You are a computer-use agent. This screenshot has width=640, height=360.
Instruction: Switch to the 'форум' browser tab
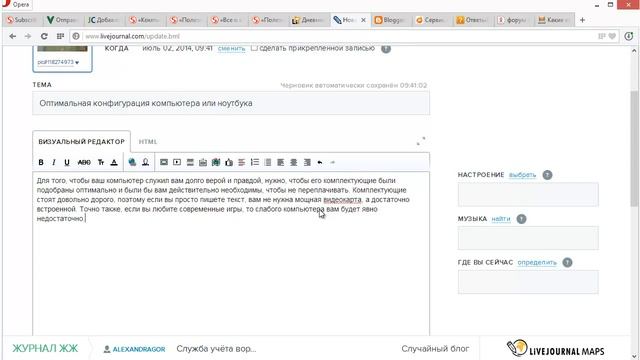click(513, 20)
